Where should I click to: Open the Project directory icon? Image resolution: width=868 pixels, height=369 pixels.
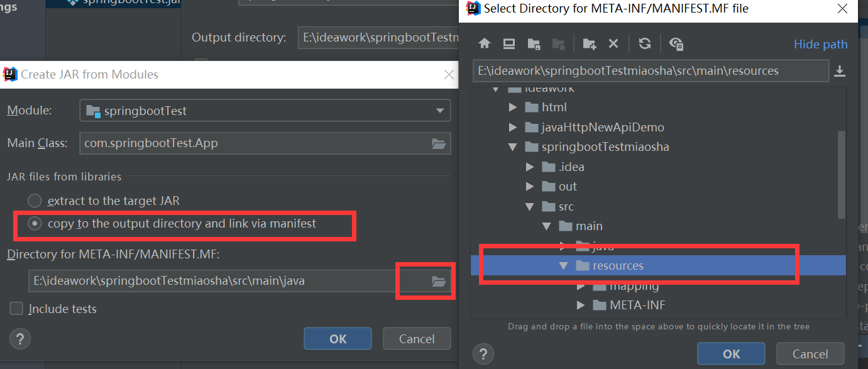pyautogui.click(x=534, y=43)
